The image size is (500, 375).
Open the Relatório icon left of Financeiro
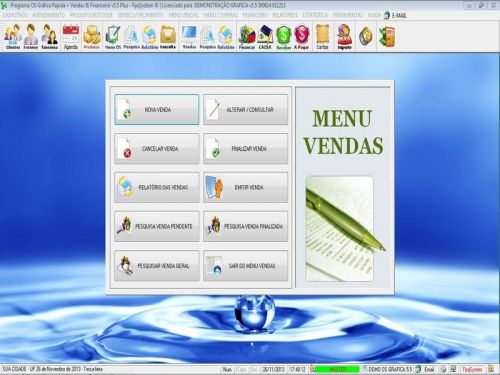point(226,37)
